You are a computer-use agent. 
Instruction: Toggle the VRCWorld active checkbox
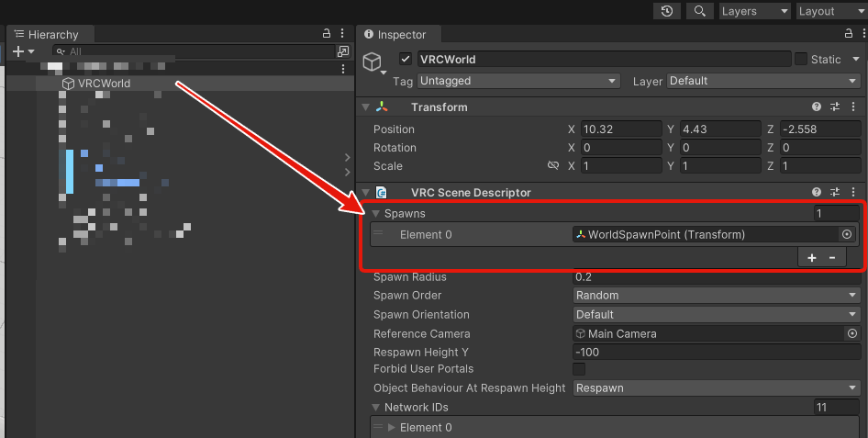click(x=406, y=59)
